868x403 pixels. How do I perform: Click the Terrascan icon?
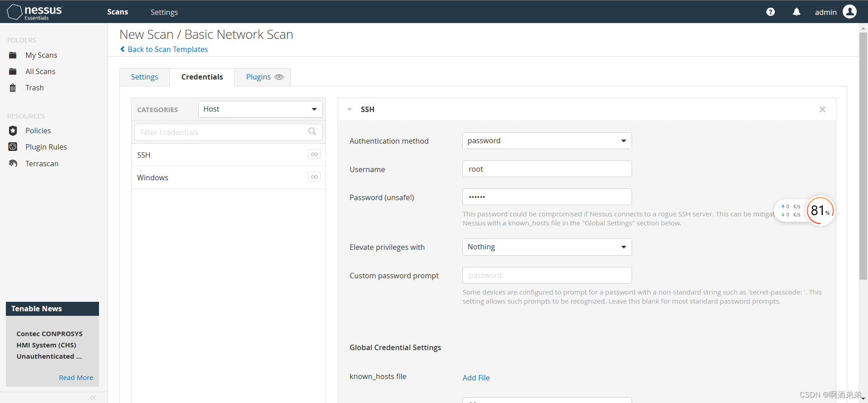[x=13, y=164]
